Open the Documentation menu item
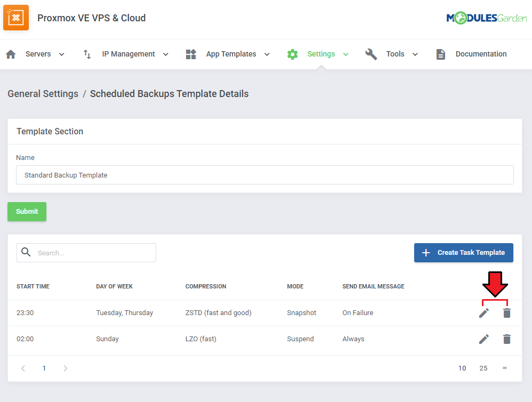Image resolution: width=532 pixels, height=402 pixels. pyautogui.click(x=481, y=54)
